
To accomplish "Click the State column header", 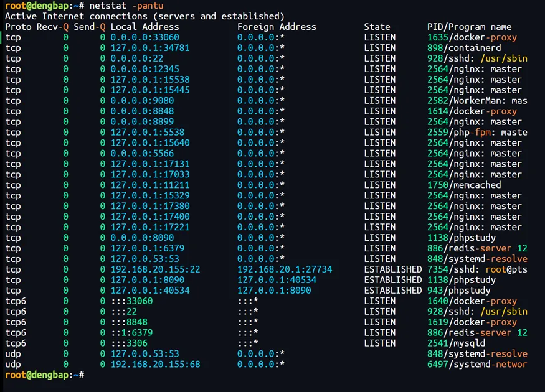I will pyautogui.click(x=377, y=27).
